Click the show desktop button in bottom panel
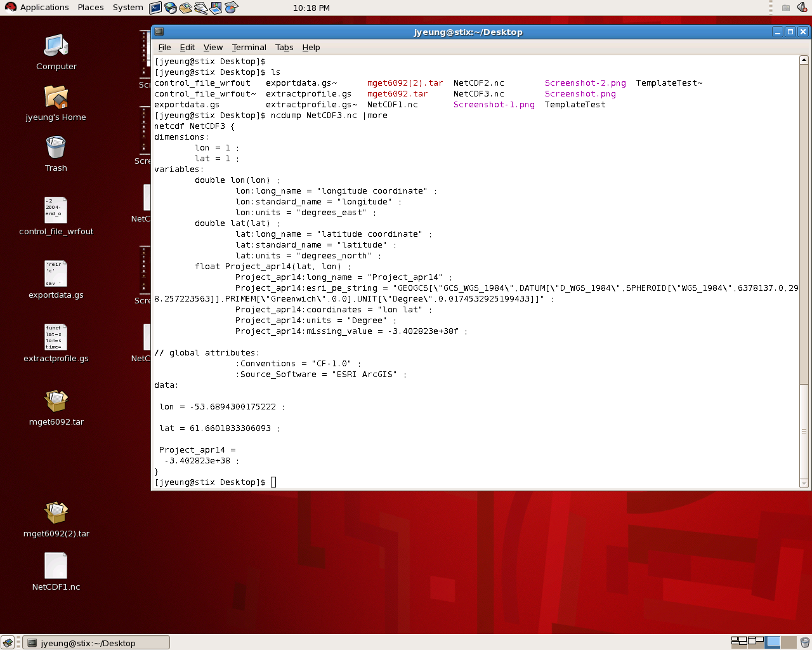Viewport: 812px width, 650px height. 8,642
